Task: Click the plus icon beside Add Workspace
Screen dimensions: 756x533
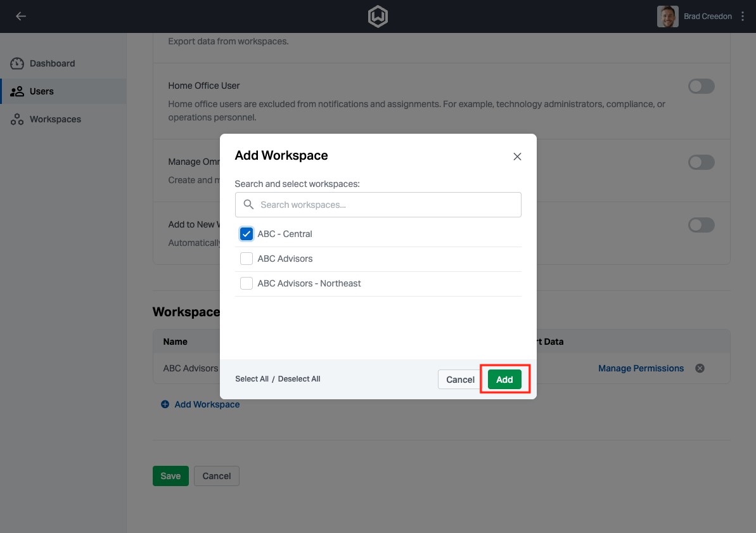Action: click(x=165, y=404)
